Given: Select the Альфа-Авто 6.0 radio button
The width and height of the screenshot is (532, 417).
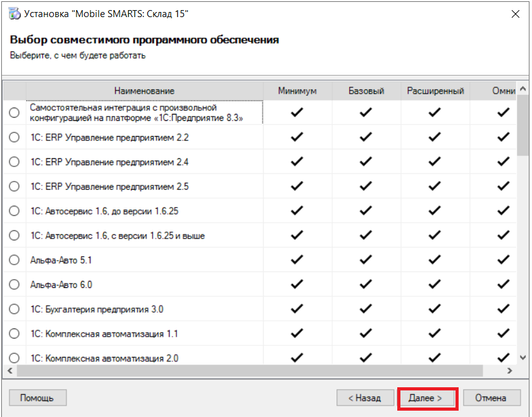Looking at the screenshot, I should point(15,284).
